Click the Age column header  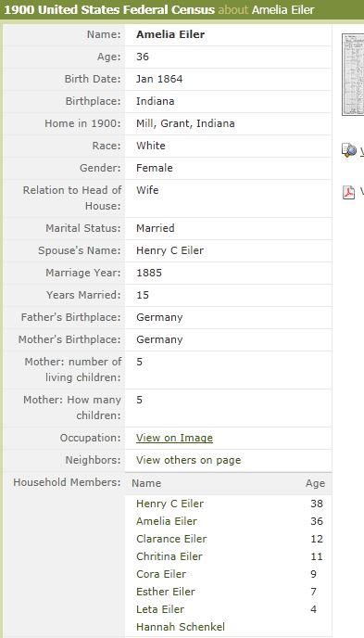[x=315, y=483]
